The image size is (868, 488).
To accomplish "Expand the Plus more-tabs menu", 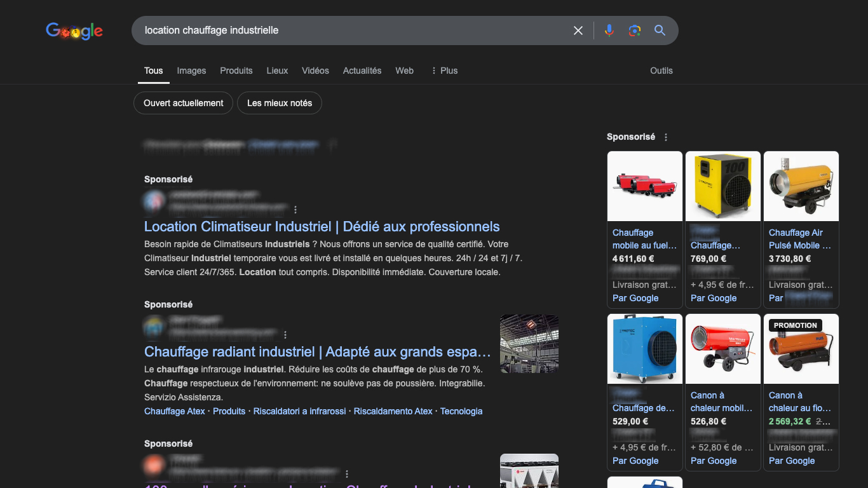I will coord(444,71).
